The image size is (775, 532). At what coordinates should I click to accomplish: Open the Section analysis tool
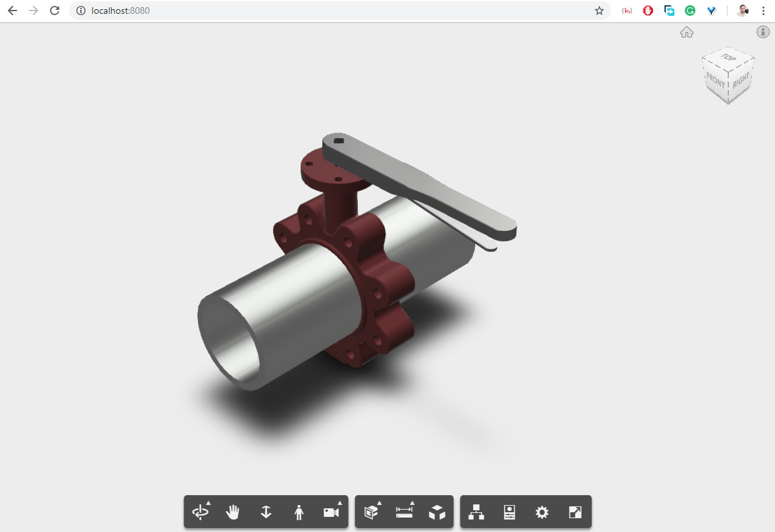(x=372, y=512)
